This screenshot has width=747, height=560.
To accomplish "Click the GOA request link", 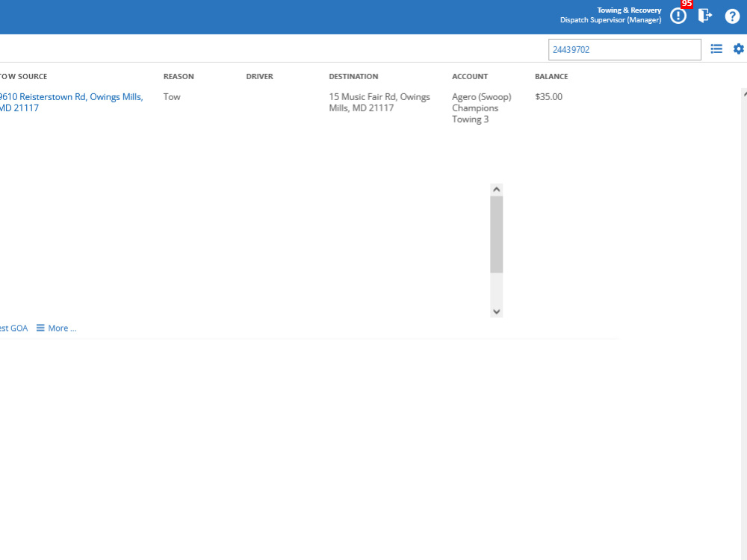I will click(x=13, y=328).
